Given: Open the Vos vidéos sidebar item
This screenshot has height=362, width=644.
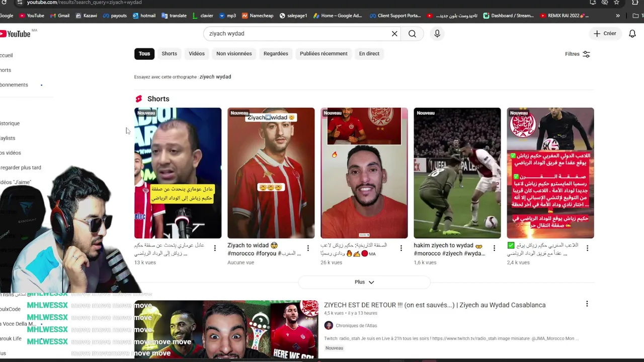Looking at the screenshot, I should tap(11, 153).
